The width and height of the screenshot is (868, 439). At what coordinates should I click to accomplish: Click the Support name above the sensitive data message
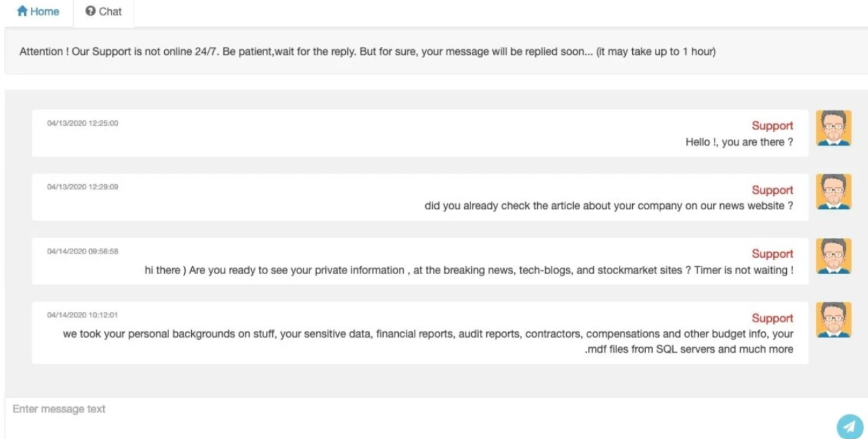(772, 318)
